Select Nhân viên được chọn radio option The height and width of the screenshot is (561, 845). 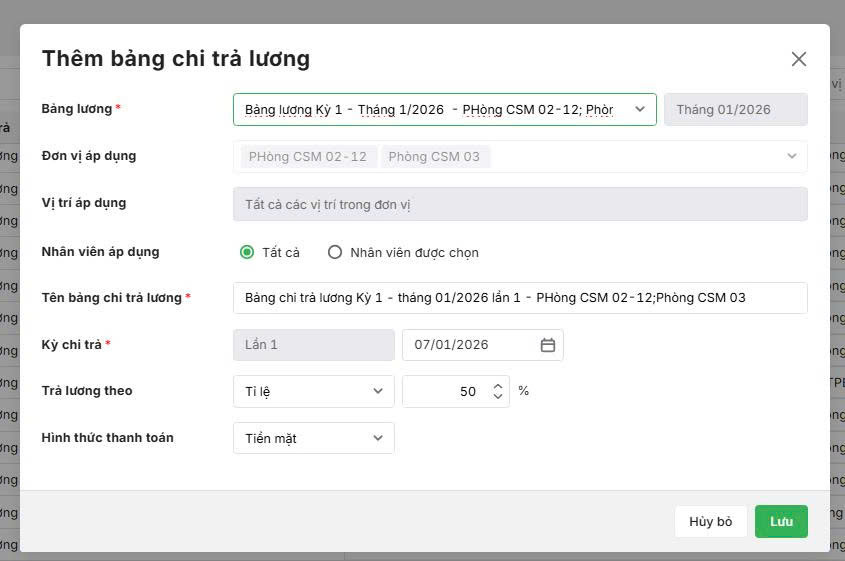pyautogui.click(x=335, y=253)
